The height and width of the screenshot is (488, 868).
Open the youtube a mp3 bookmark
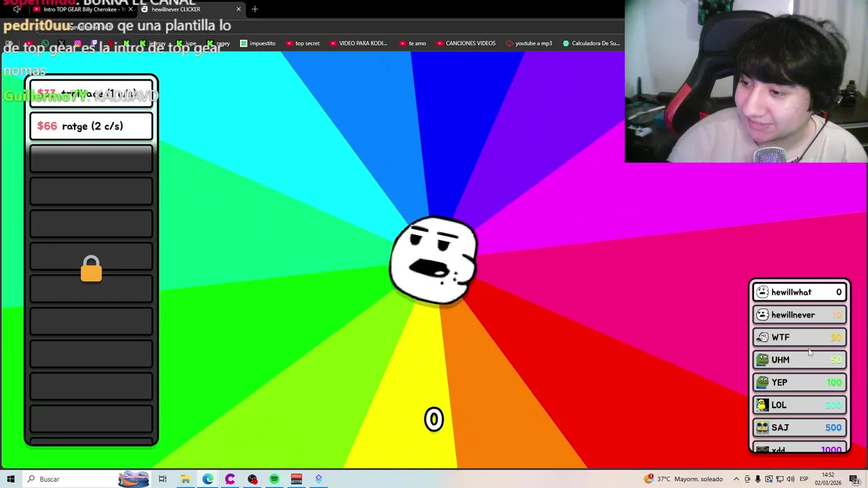click(529, 43)
